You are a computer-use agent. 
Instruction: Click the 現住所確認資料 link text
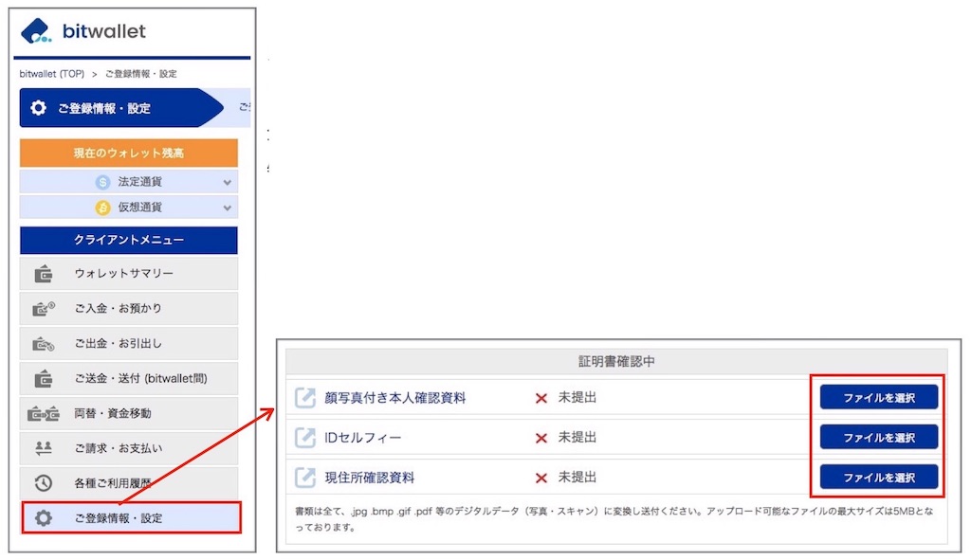click(x=370, y=478)
